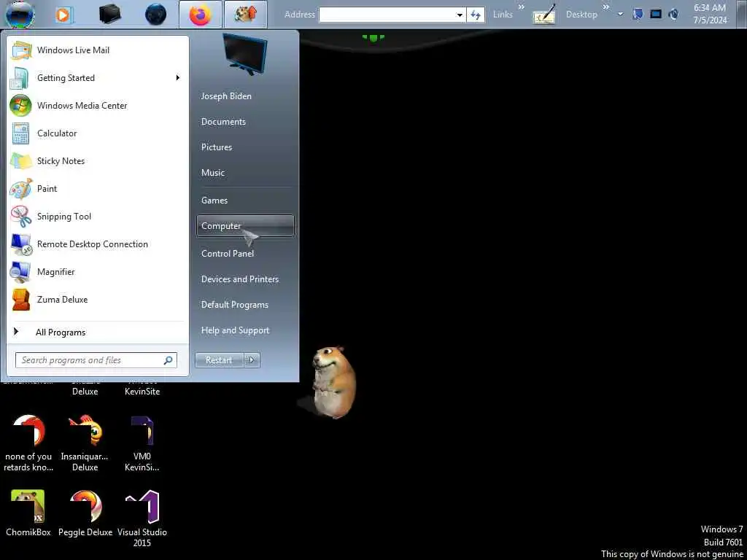Click the network tray icon

click(656, 15)
